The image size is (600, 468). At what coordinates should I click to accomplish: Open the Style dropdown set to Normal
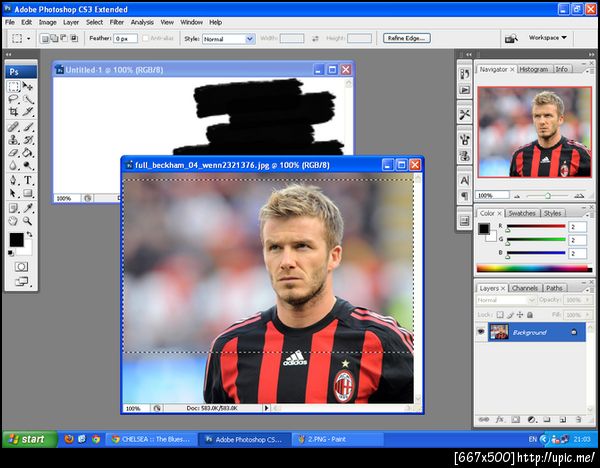[x=228, y=39]
